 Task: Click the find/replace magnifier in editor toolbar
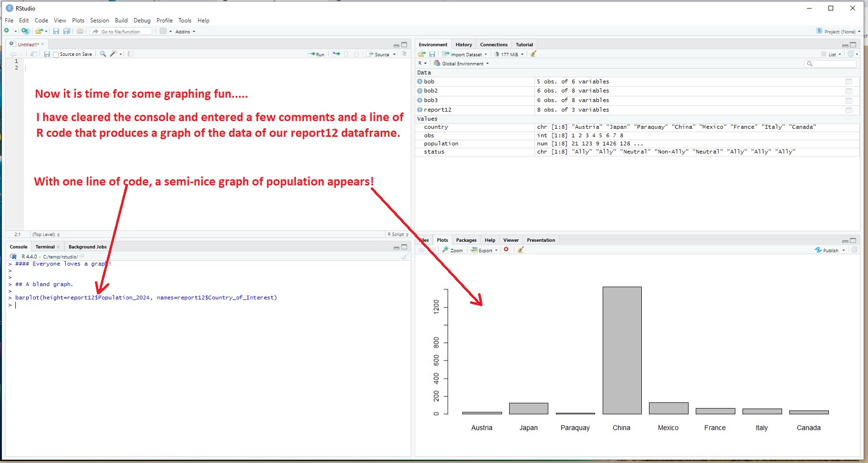(103, 54)
